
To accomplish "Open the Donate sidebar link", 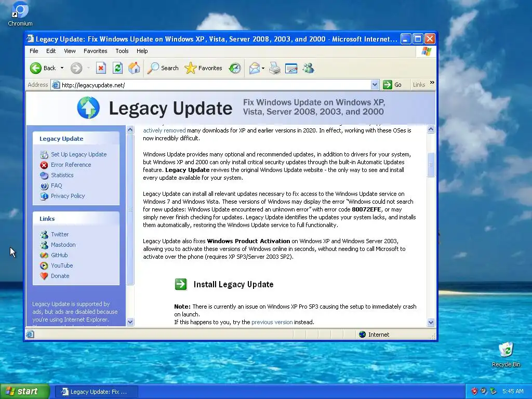I will click(60, 276).
